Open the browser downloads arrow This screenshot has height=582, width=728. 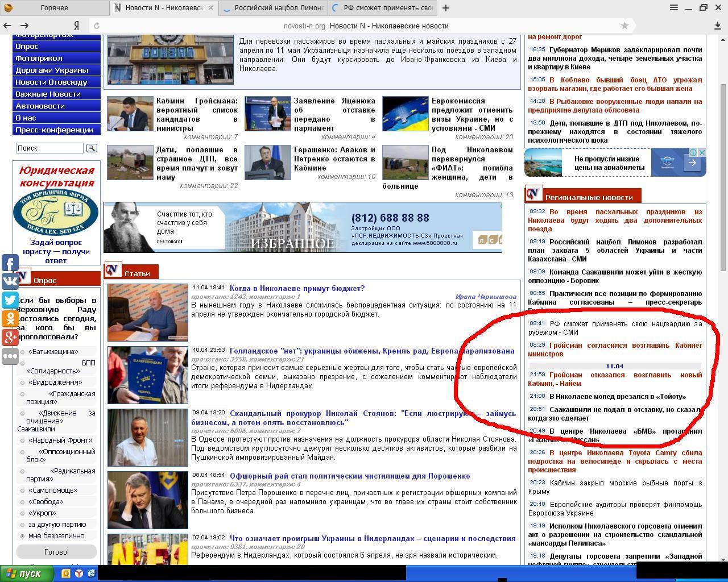(x=718, y=26)
